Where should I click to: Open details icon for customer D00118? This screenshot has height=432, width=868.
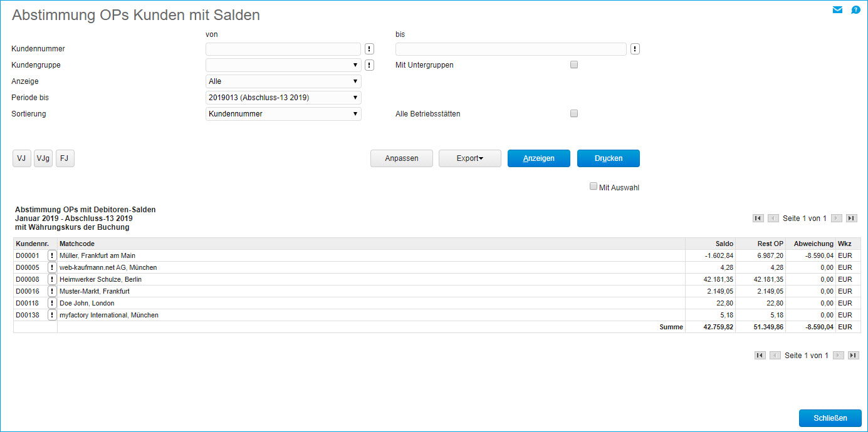[52, 303]
